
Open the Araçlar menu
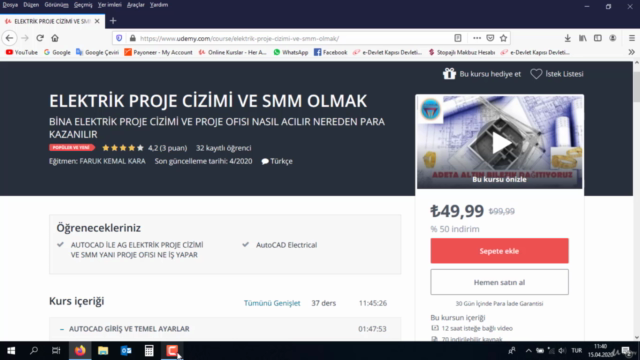[136, 5]
